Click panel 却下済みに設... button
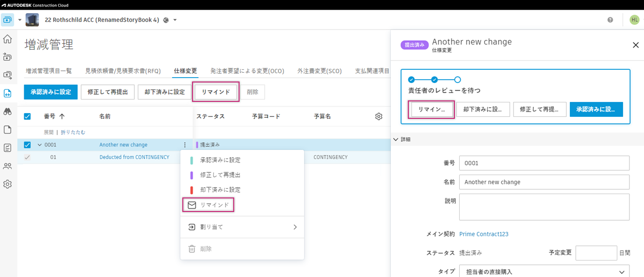This screenshot has height=277, width=644. (483, 110)
